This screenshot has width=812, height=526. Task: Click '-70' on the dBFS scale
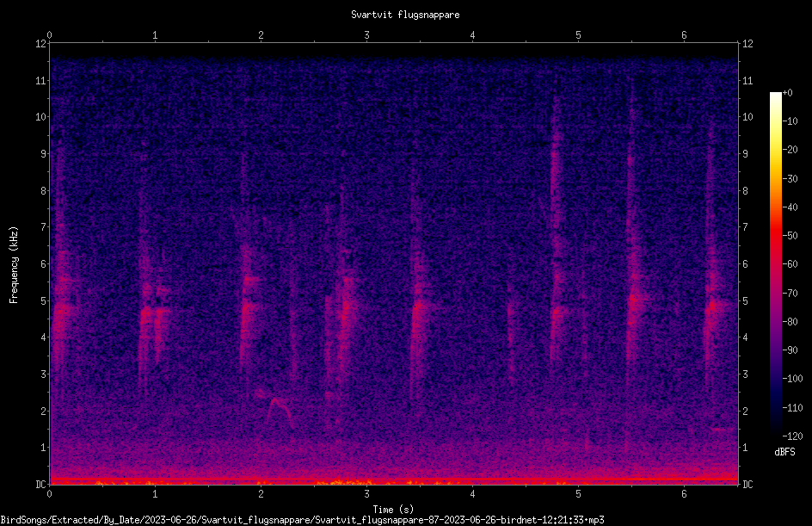coord(790,294)
